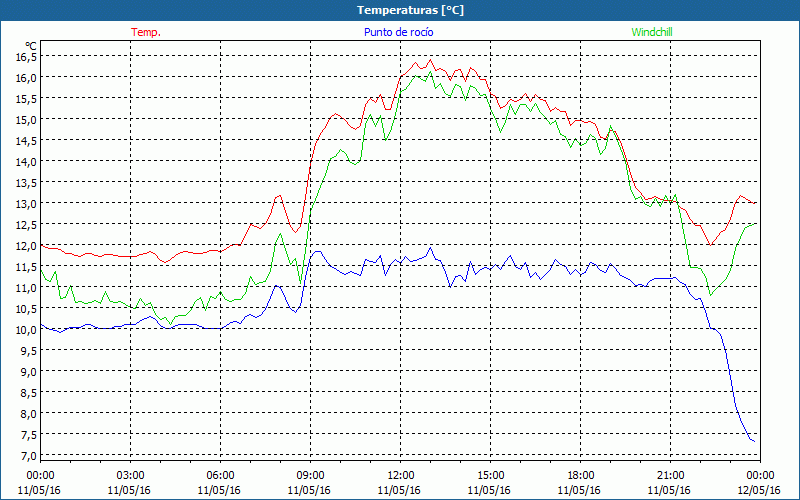Click the 18:00 time axis label
Screen dimensions: 800x500
(580, 476)
